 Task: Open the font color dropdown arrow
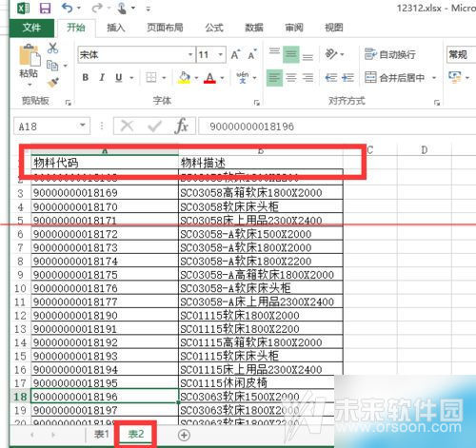pyautogui.click(x=222, y=77)
